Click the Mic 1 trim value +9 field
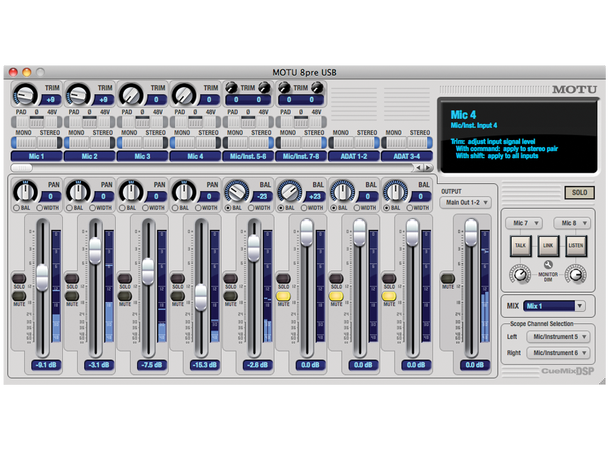Image resolution: width=610 pixels, height=450 pixels. click(51, 100)
